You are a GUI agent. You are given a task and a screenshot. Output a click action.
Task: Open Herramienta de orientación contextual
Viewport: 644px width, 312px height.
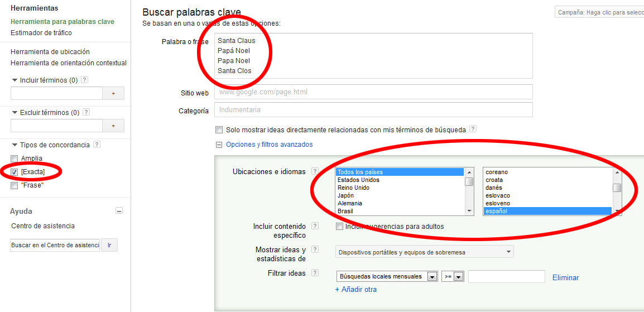(x=69, y=63)
